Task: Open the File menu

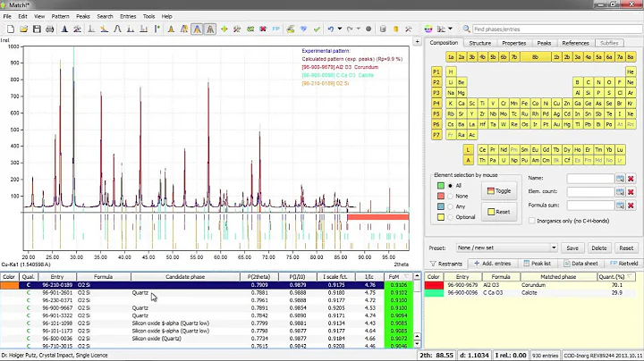Action: [7, 16]
